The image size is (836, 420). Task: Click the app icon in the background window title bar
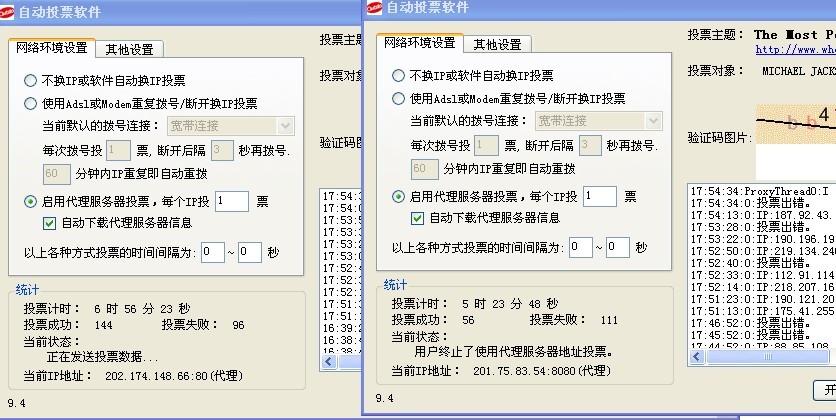pos(8,12)
